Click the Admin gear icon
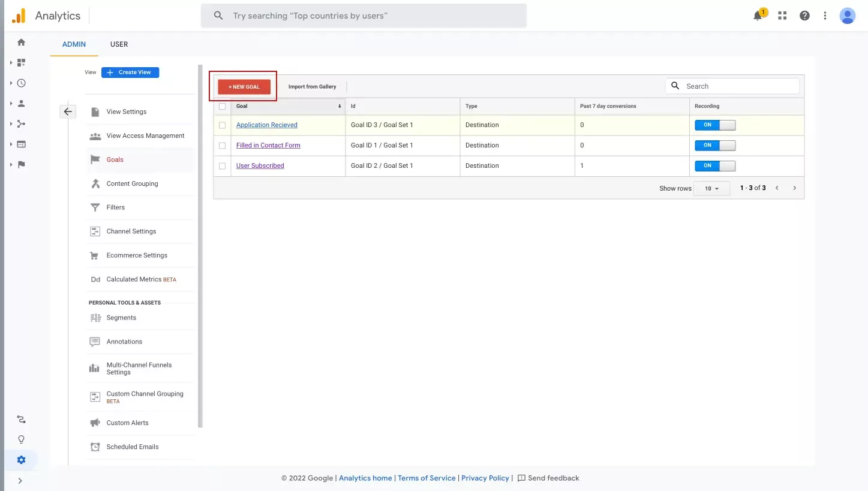This screenshot has height=491, width=868. click(x=22, y=460)
